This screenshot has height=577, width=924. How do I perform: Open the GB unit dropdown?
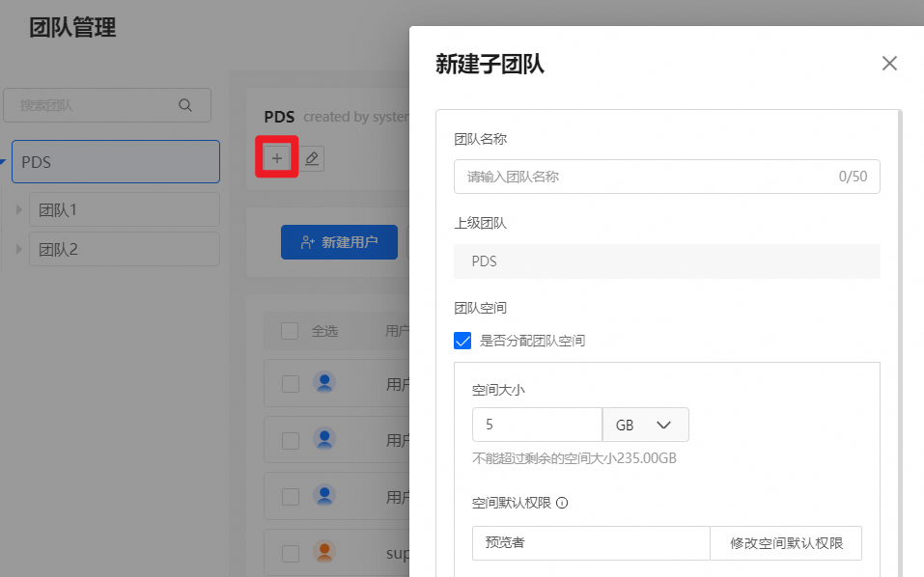click(645, 425)
